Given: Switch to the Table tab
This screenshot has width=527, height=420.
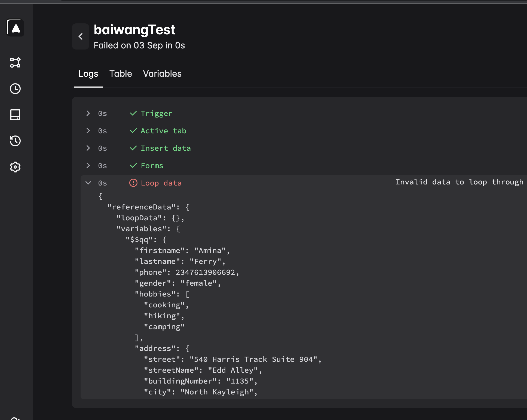Looking at the screenshot, I should pyautogui.click(x=121, y=74).
